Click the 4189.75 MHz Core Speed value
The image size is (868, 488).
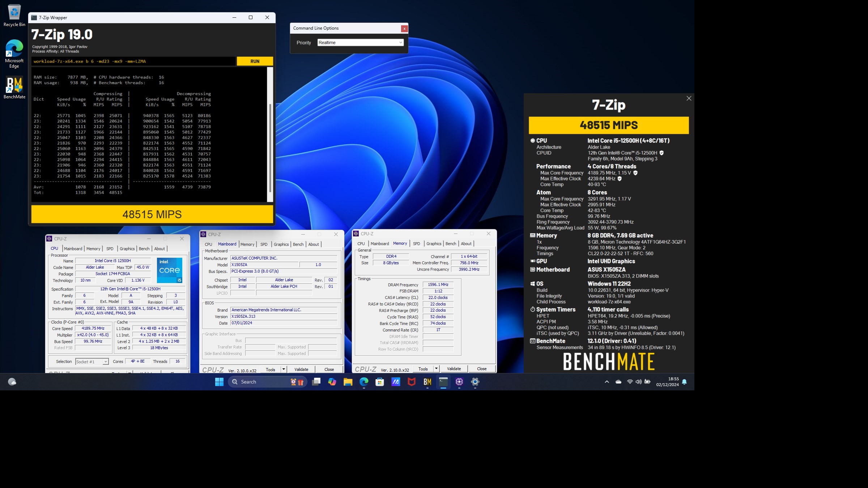coord(93,329)
